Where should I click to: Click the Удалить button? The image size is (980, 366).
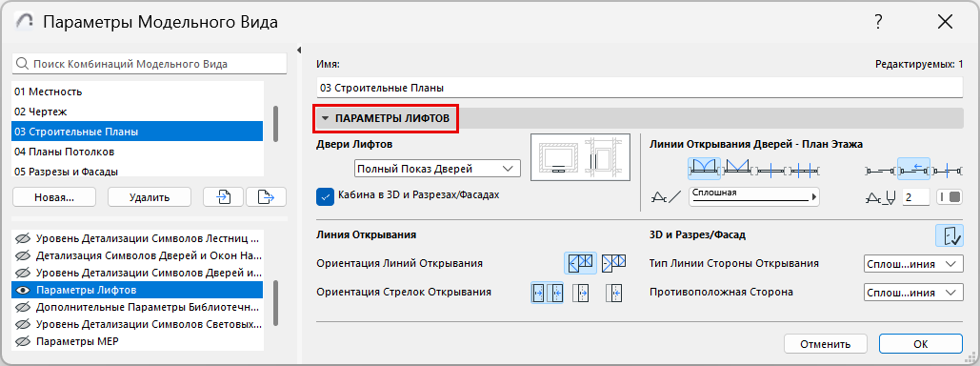[x=150, y=196]
